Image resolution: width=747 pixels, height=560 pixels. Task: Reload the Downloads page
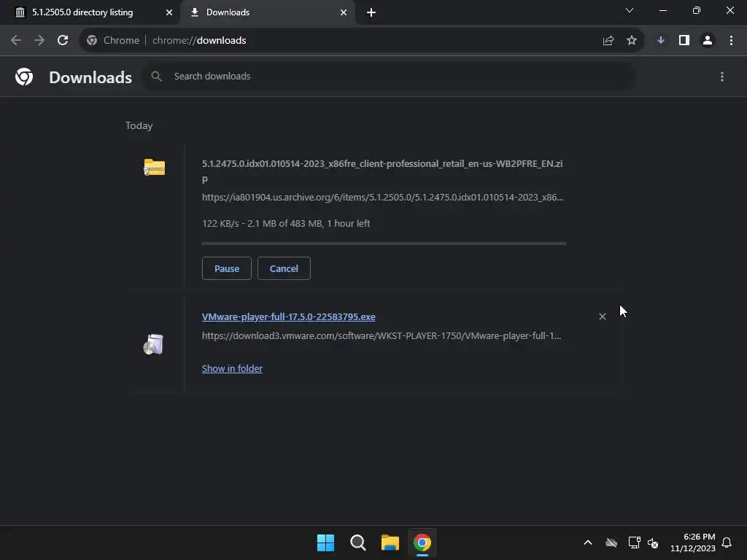pos(63,41)
